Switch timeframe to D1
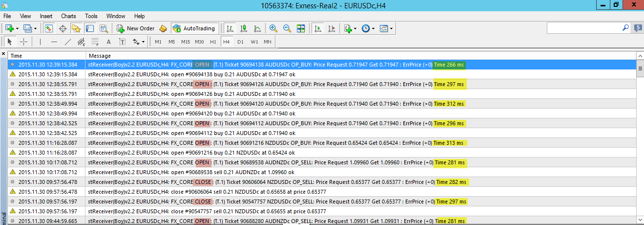The image size is (644, 225). 240,42
